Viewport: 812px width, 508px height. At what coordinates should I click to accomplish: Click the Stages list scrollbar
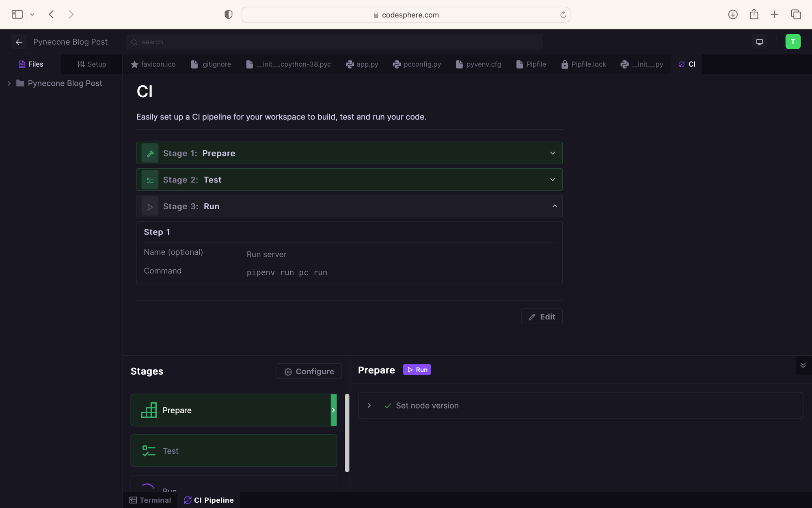[347, 433]
